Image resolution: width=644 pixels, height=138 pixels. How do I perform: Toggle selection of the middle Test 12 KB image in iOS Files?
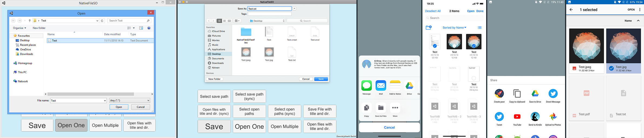pos(454,46)
